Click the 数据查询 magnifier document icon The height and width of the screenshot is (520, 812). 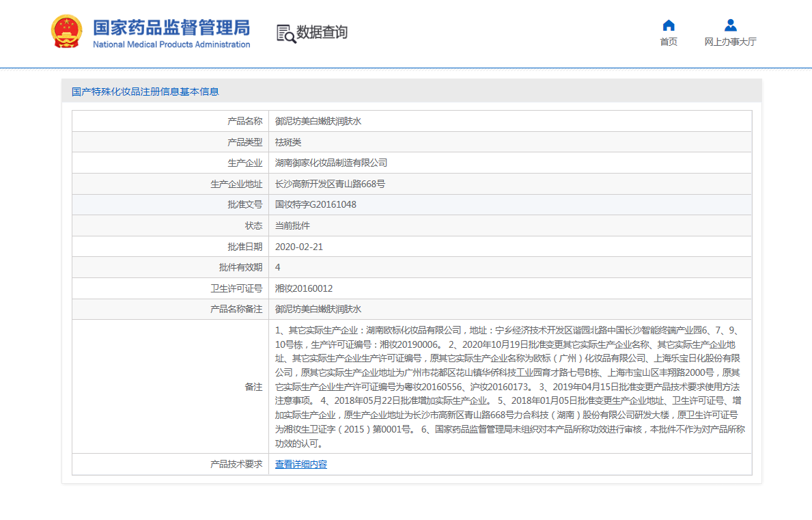click(x=285, y=33)
